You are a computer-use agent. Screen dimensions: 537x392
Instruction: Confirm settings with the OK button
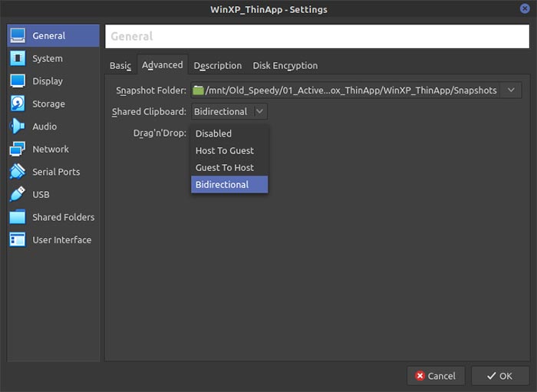500,376
